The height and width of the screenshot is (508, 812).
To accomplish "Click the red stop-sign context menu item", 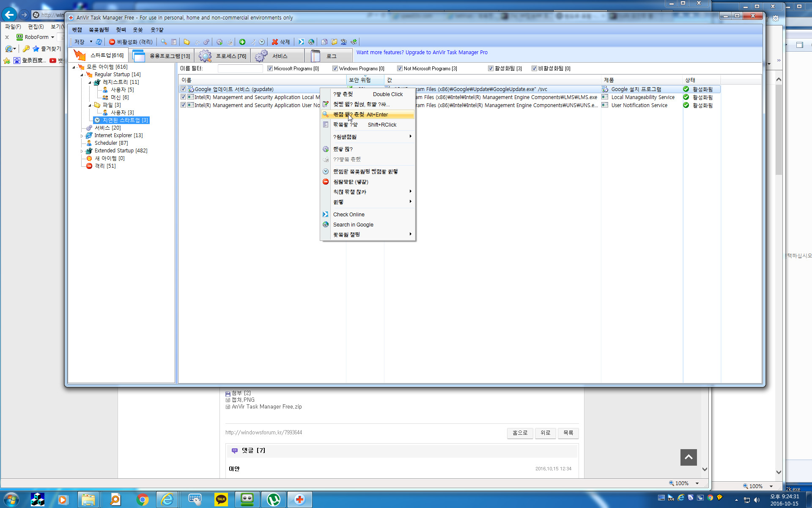I will point(368,182).
